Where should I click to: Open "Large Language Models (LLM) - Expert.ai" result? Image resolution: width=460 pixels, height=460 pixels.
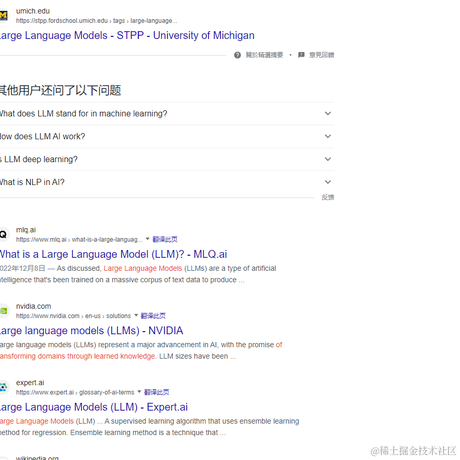[x=94, y=407]
